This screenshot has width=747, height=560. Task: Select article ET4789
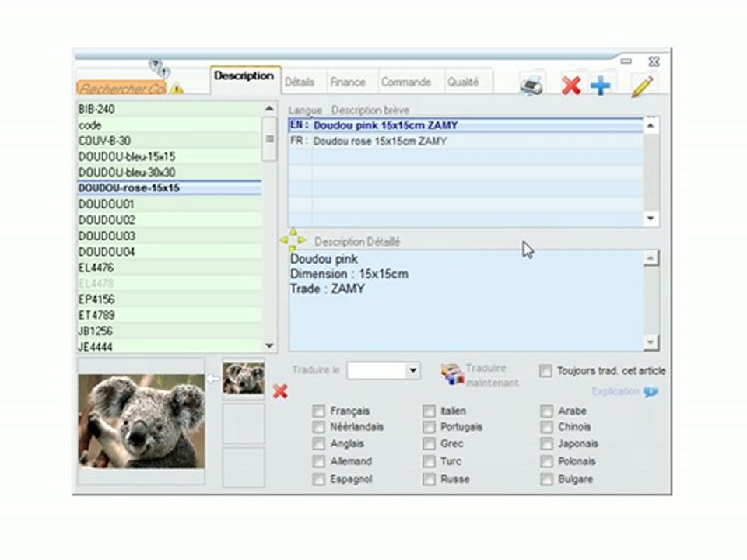click(169, 315)
